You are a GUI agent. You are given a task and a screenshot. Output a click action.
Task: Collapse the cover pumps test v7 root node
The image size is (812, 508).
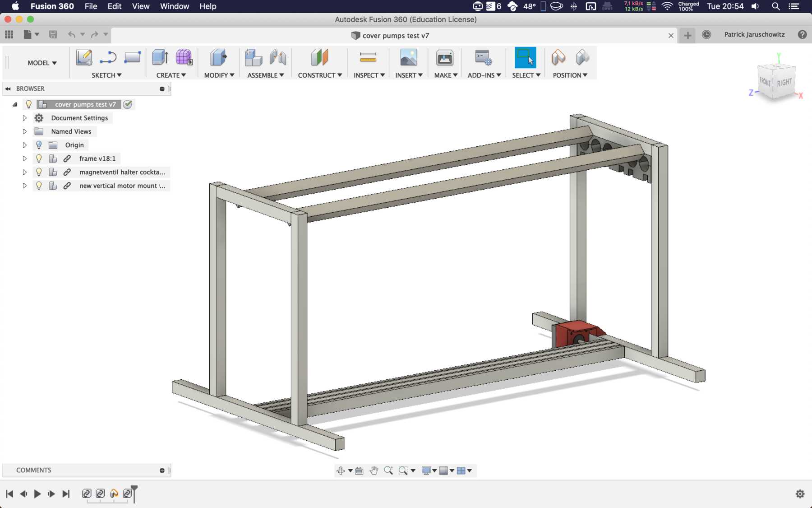15,104
